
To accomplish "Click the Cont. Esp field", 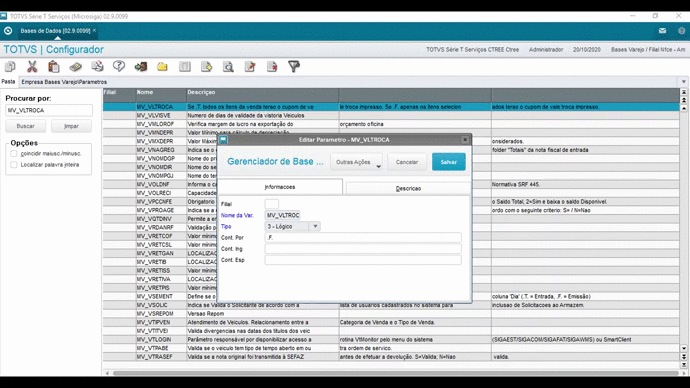I will 363,260.
